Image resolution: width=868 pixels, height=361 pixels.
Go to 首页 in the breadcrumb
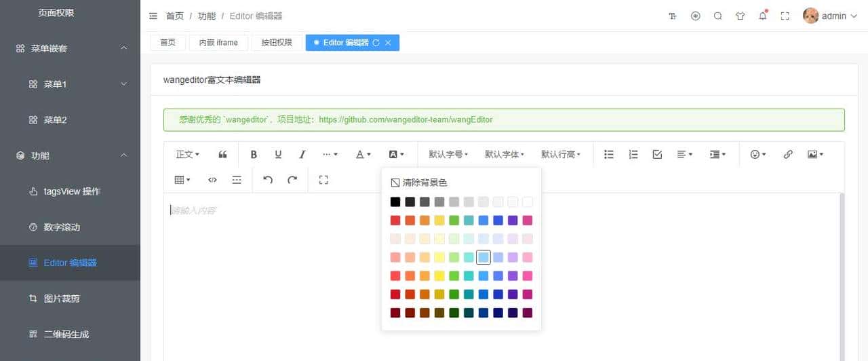point(175,16)
